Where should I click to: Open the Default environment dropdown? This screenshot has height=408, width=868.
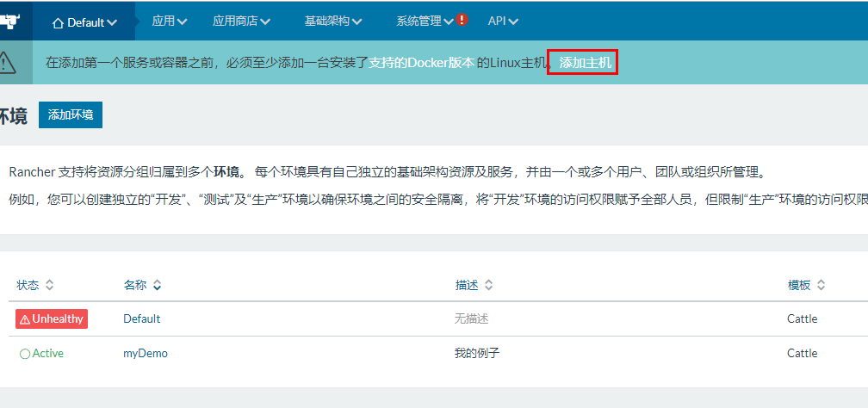84,22
